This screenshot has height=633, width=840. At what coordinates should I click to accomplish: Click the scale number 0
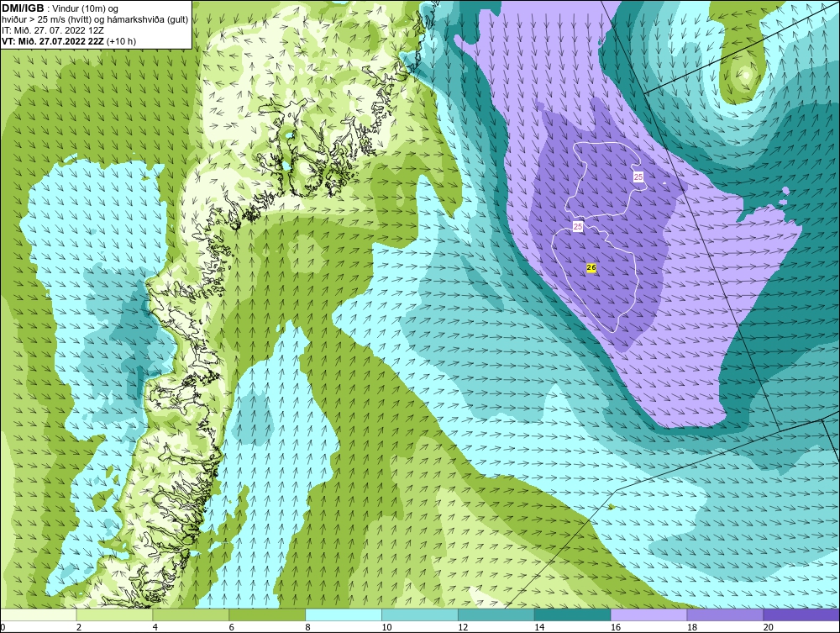(x=3, y=627)
